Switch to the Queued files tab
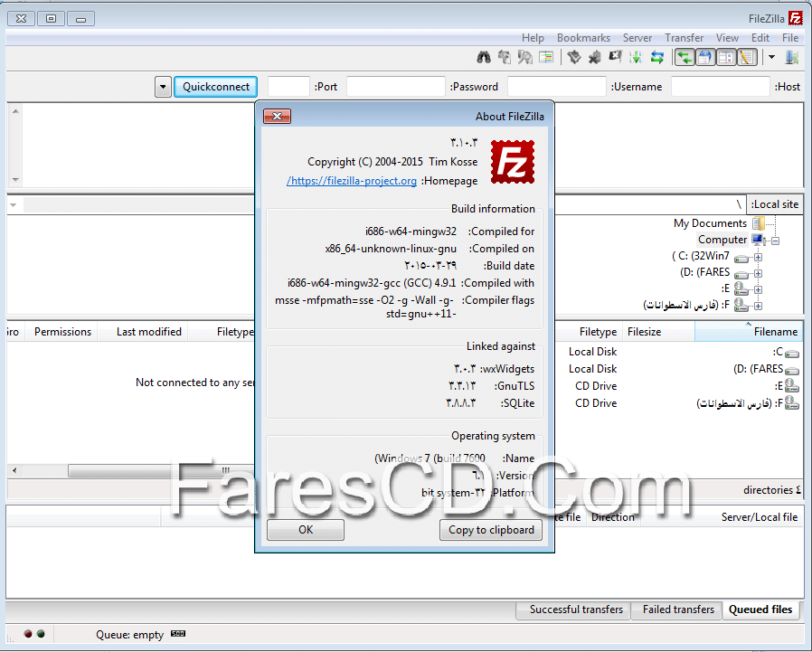This screenshot has height=652, width=812. coord(760,609)
